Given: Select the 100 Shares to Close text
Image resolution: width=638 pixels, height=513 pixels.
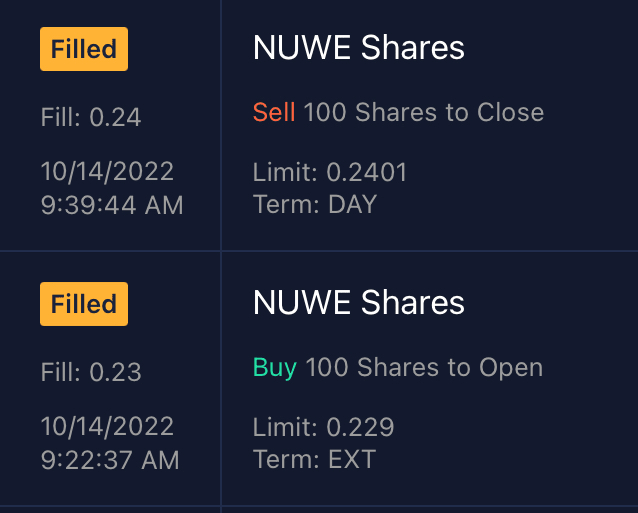Looking at the screenshot, I should (424, 112).
